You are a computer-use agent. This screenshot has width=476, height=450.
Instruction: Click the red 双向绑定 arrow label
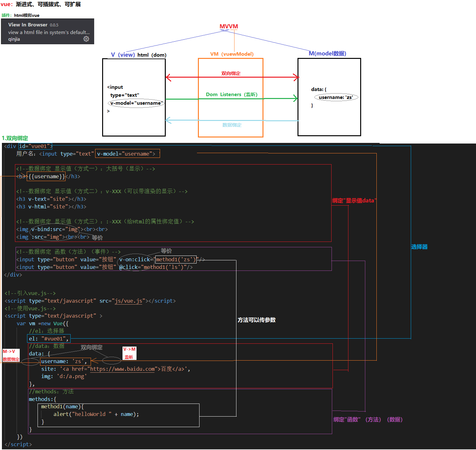[231, 73]
